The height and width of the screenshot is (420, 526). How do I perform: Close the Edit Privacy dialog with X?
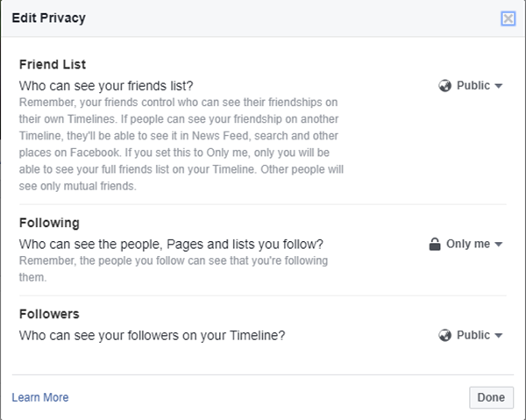click(508, 18)
